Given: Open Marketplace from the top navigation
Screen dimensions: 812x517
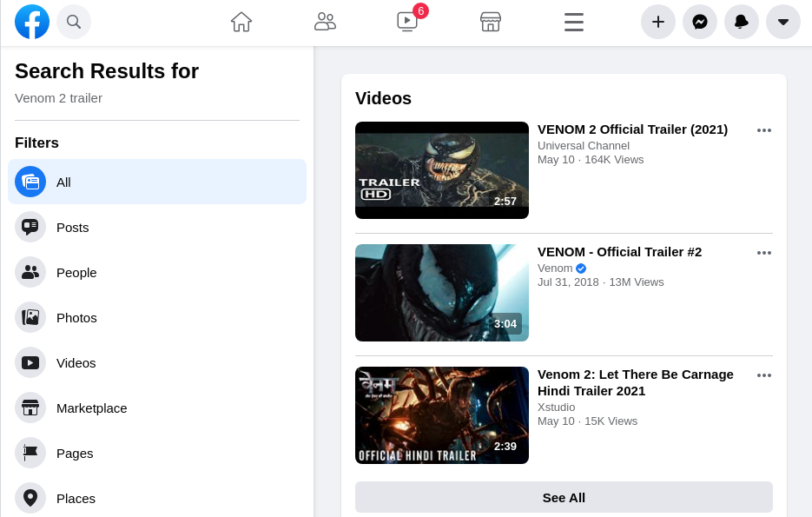Looking at the screenshot, I should [491, 22].
